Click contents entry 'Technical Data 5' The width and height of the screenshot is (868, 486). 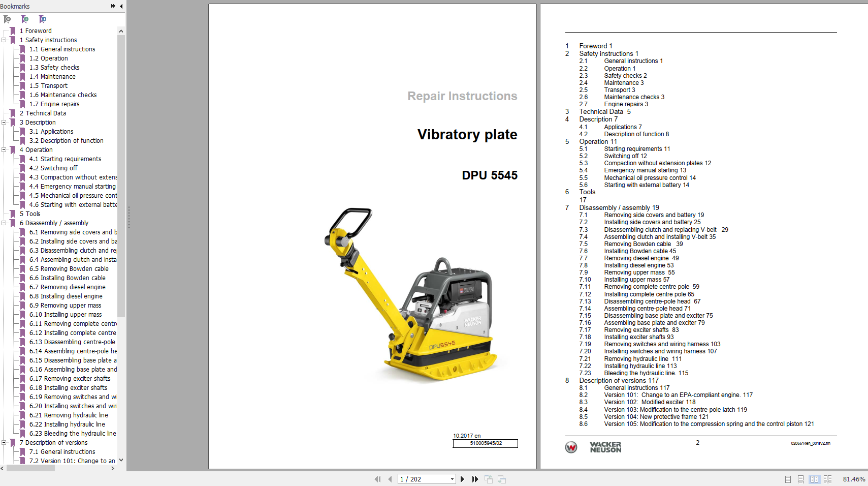pyautogui.click(x=605, y=111)
